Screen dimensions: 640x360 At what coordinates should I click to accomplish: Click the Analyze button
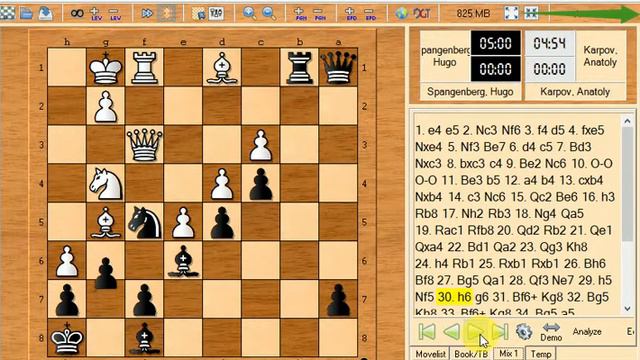(x=587, y=332)
